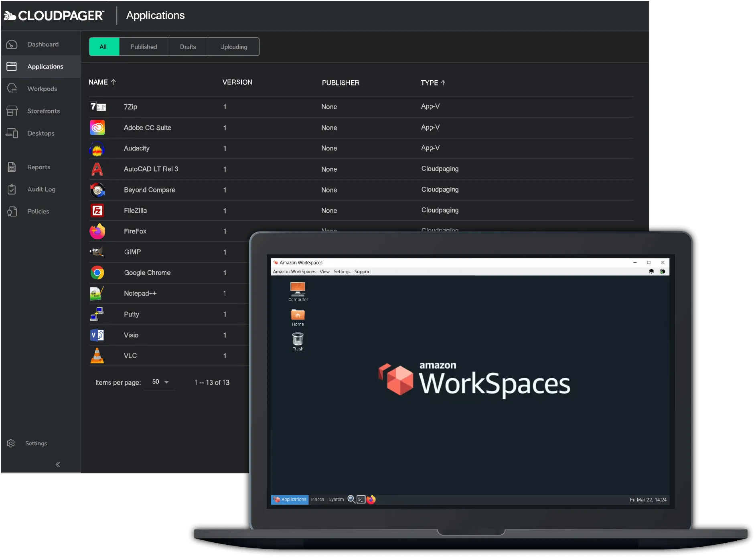Open the Settings menu in Amazon WorkSpaces
The height and width of the screenshot is (558, 756).
click(x=342, y=272)
